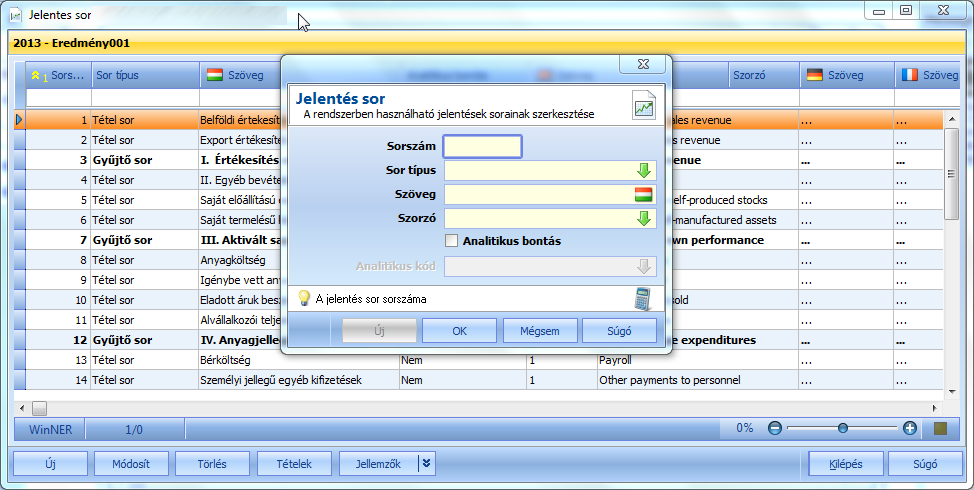
Task: Click zoom-in plus icon in status bar
Action: (x=910, y=428)
